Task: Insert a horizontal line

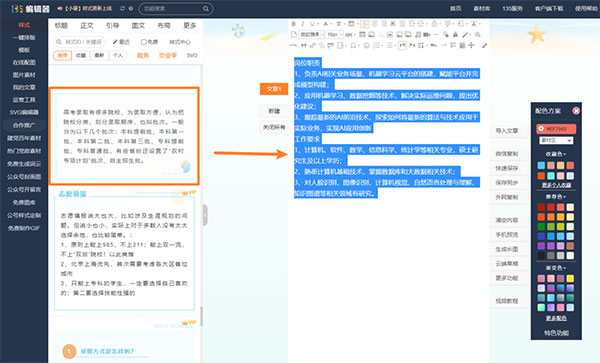Action: click(436, 34)
